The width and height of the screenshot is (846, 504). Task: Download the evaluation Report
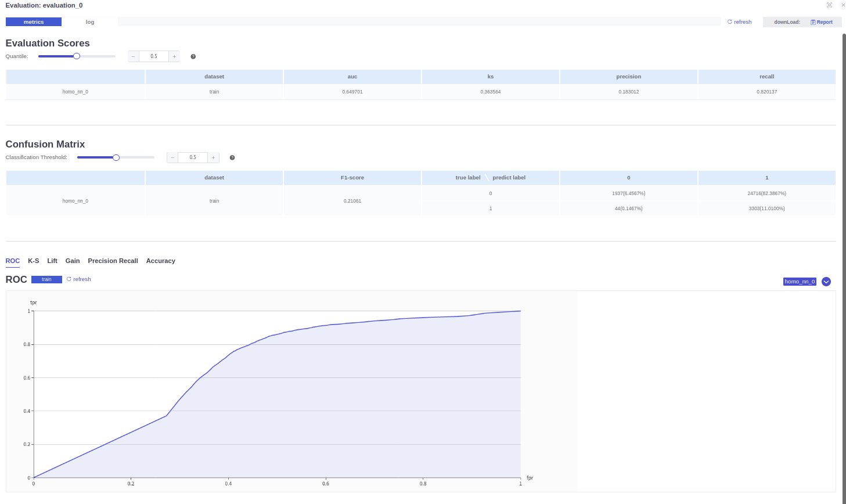[822, 22]
